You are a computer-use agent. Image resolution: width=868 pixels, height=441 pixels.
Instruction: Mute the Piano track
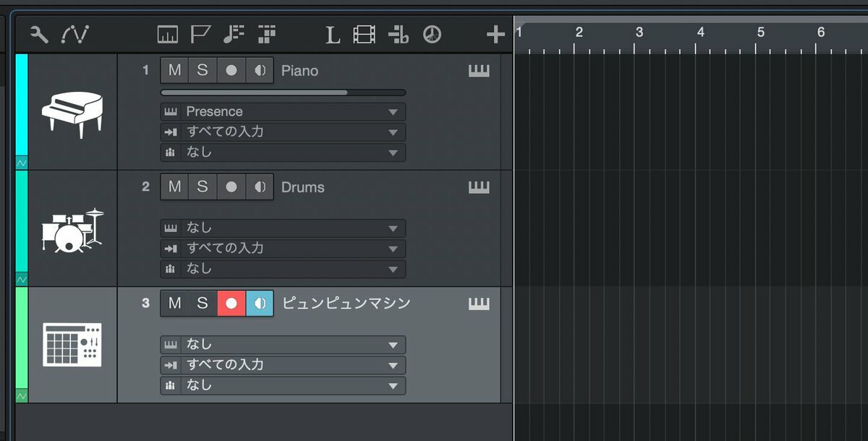point(174,70)
